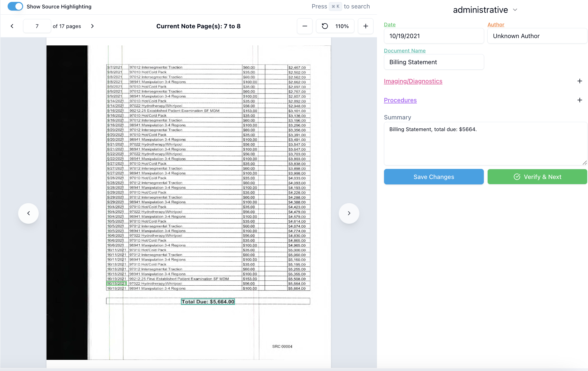Reset zoom with the rotate icon

click(325, 26)
